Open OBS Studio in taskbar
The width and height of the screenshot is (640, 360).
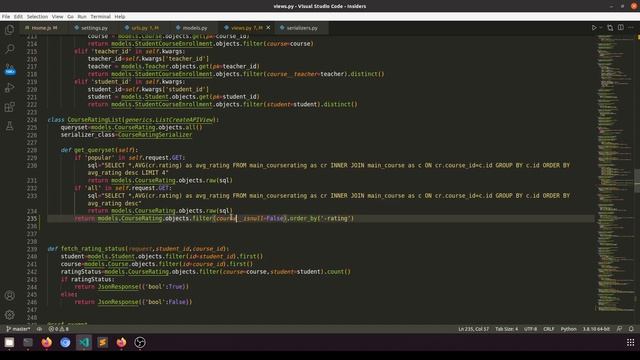pyautogui.click(x=140, y=342)
